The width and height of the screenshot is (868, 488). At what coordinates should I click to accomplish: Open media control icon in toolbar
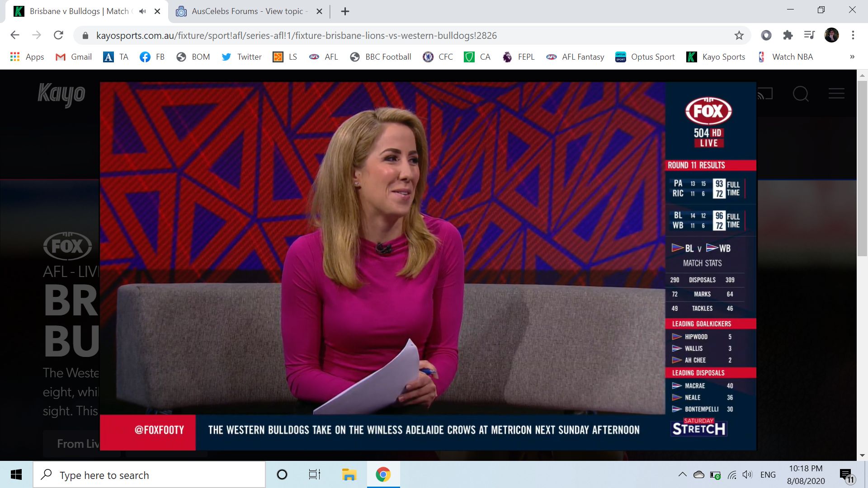click(809, 35)
